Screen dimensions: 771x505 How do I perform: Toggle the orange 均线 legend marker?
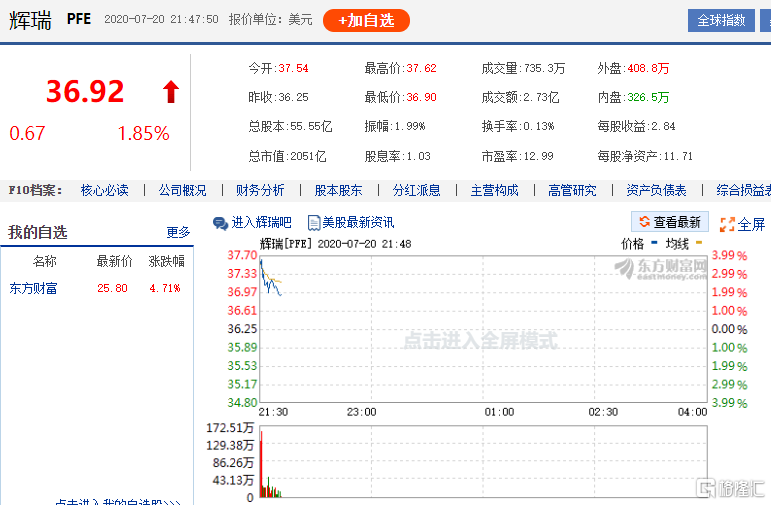coord(699,243)
